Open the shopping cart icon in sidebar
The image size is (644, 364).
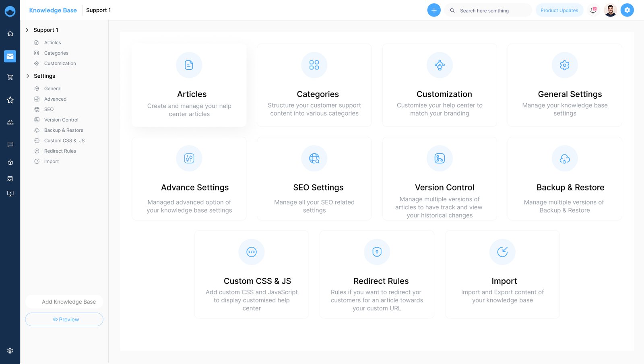[10, 77]
